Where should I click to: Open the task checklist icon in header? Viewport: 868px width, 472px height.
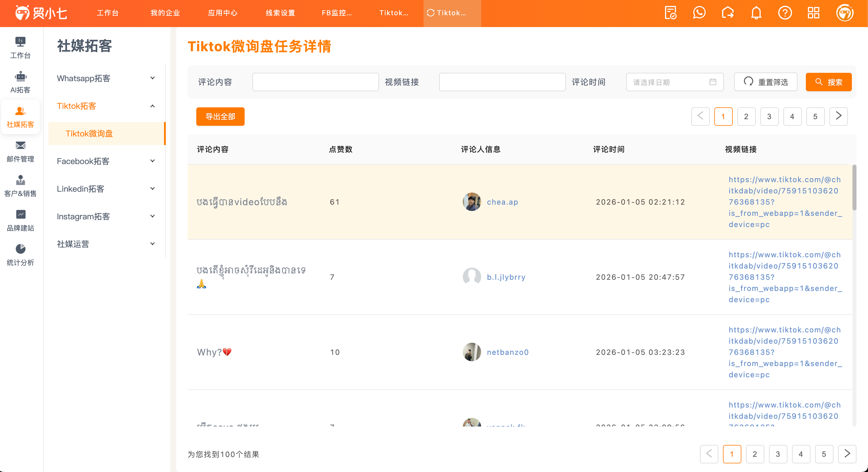coord(670,13)
